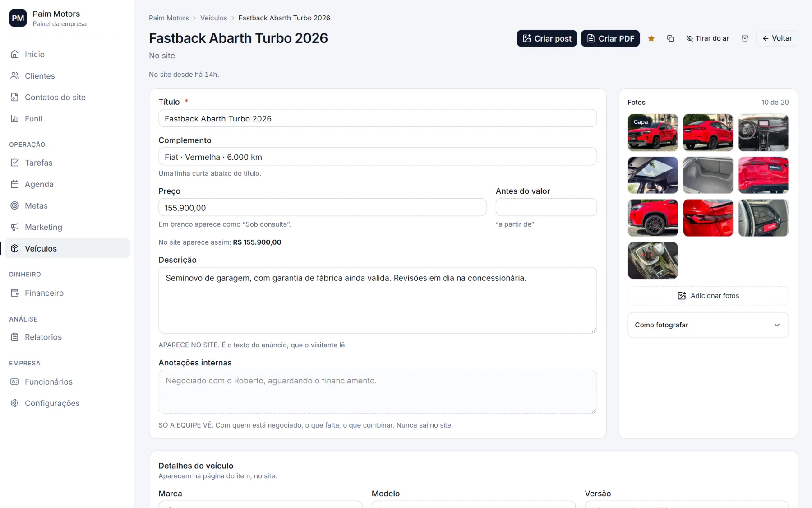Image resolution: width=812 pixels, height=508 pixels.
Task: Click the '10 de 20' photo count
Action: [x=775, y=103]
